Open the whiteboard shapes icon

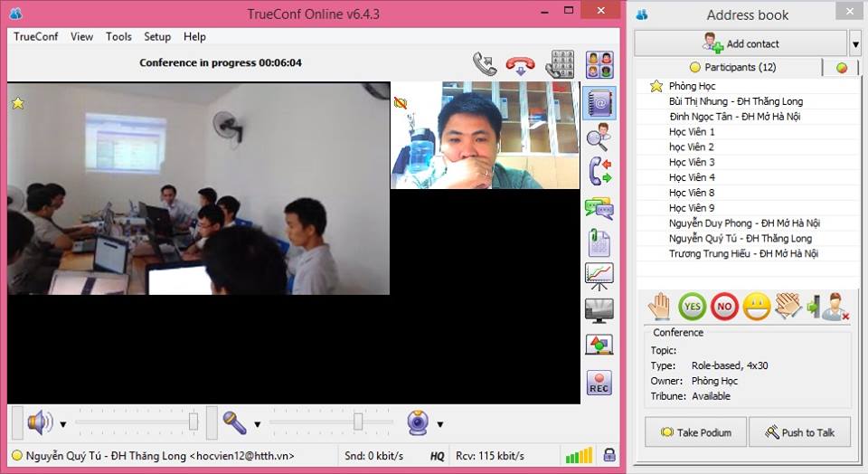pyautogui.click(x=599, y=345)
